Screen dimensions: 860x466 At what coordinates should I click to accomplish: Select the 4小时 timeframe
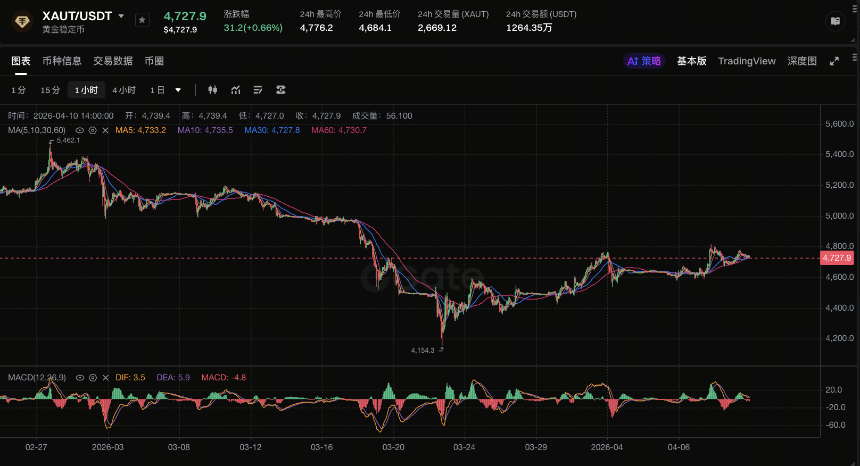click(124, 90)
